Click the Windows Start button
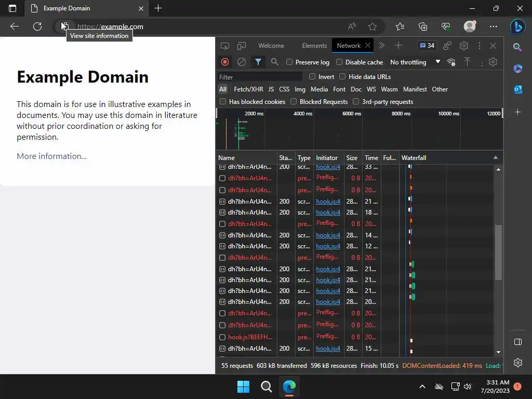 (x=243, y=387)
